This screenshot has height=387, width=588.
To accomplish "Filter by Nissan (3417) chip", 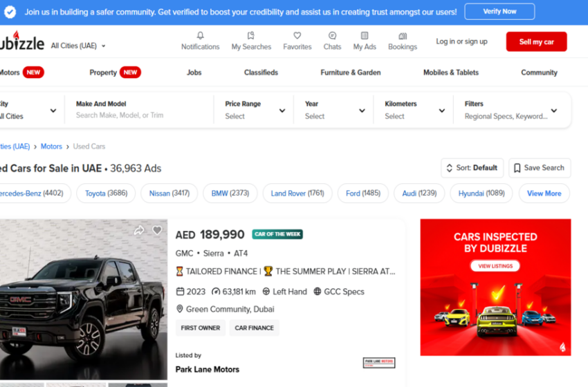I will click(x=169, y=193).
